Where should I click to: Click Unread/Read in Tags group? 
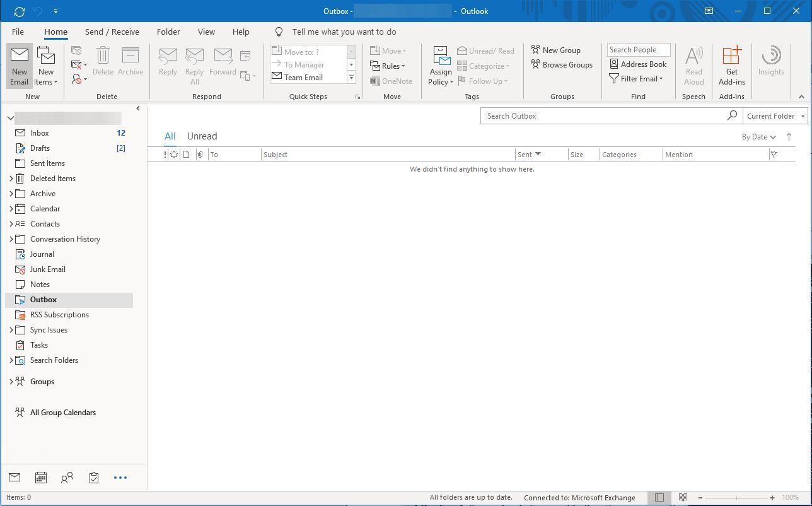click(x=485, y=51)
